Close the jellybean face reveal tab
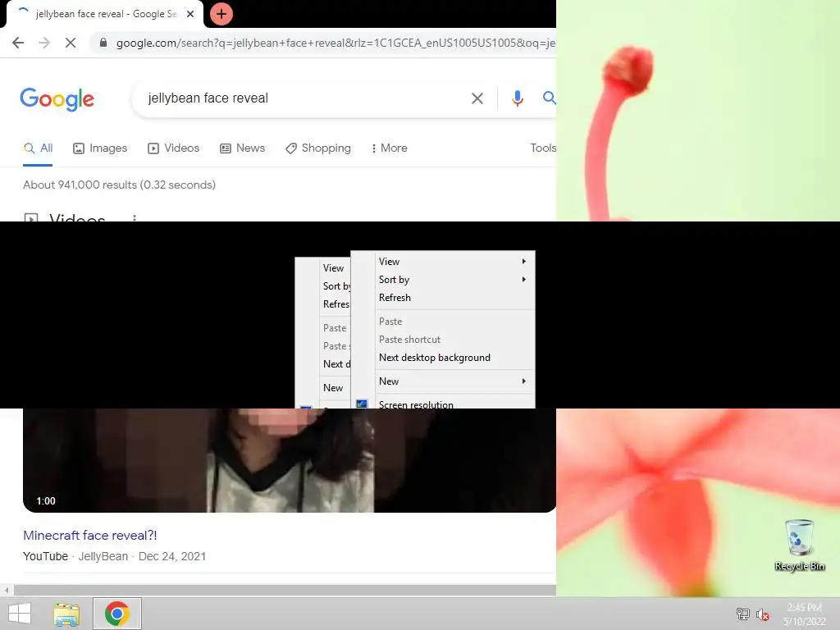The image size is (840, 630). click(190, 14)
